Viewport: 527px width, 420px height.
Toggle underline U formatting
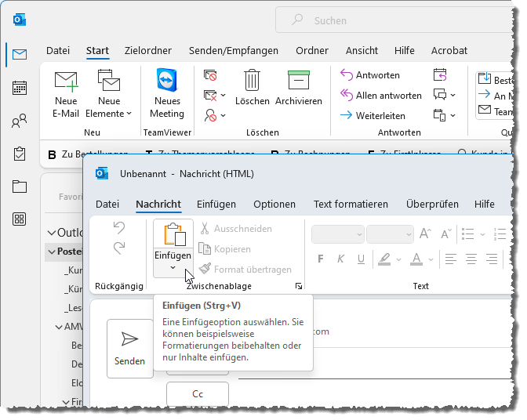coord(362,259)
